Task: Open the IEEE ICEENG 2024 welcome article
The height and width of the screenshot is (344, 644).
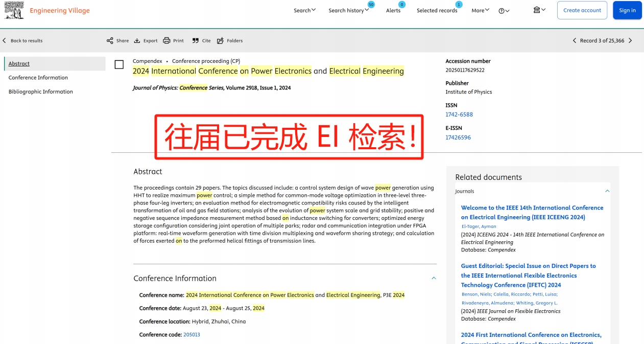Action: 532,213
